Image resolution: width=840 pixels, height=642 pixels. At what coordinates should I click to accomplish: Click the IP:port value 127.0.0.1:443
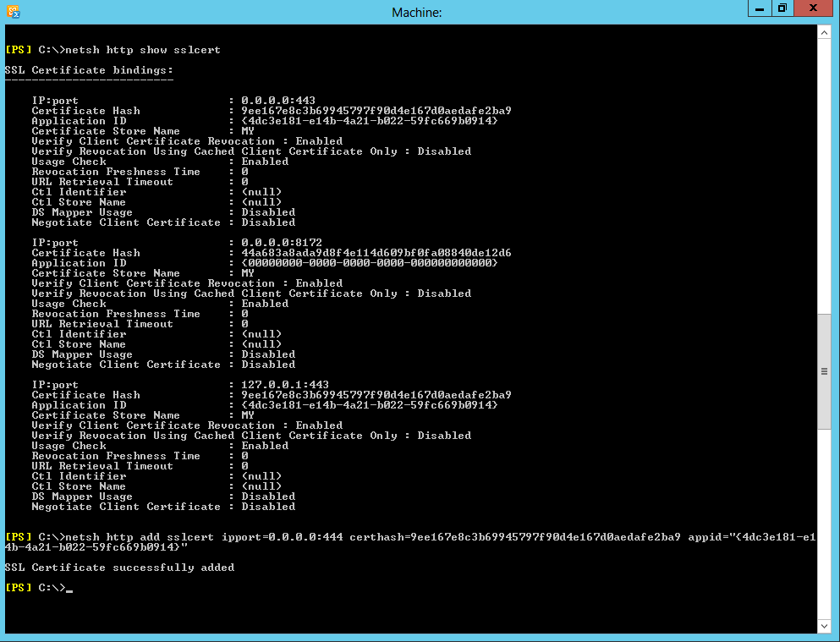click(285, 385)
